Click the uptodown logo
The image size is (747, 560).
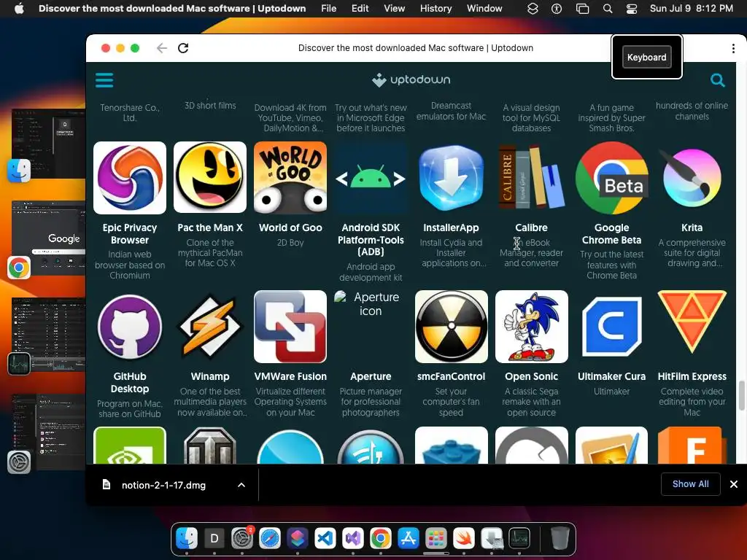(x=411, y=80)
